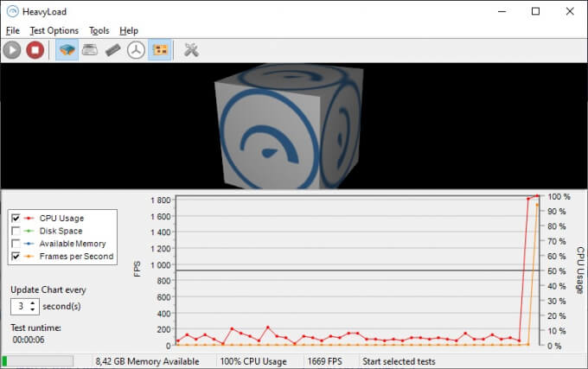Uncheck the CPU Usage chart series
This screenshot has height=369, width=588.
tap(16, 218)
